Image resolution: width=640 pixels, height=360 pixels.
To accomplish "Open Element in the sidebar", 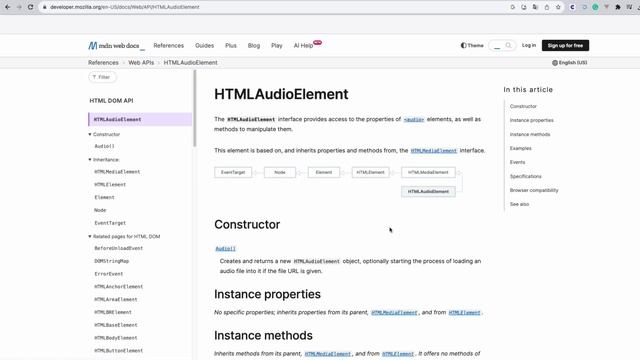I will [104, 197].
